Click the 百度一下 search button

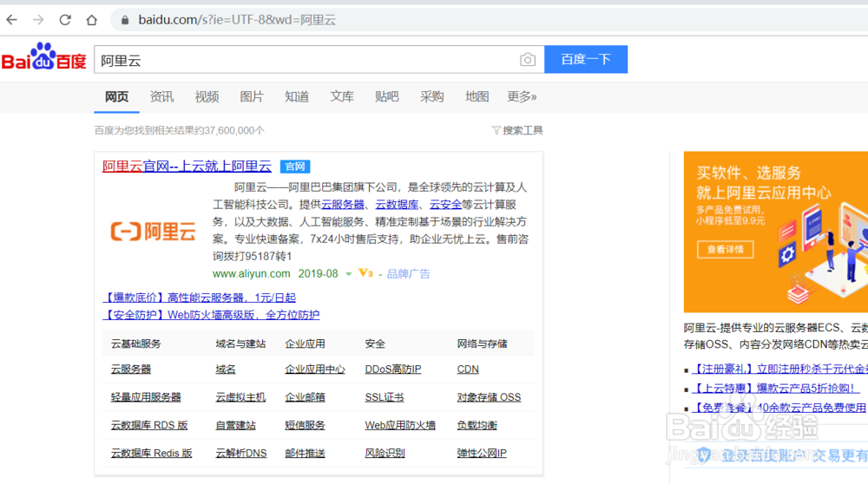(586, 59)
